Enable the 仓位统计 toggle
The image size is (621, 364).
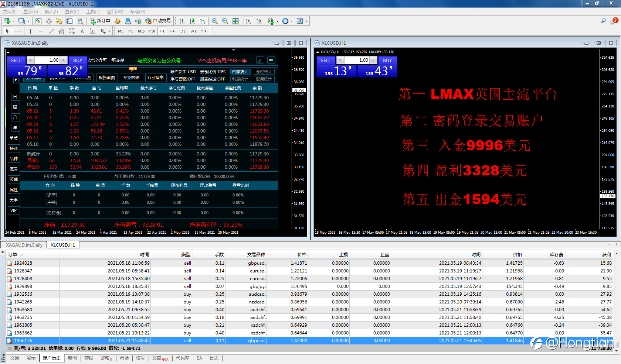pyautogui.click(x=264, y=72)
